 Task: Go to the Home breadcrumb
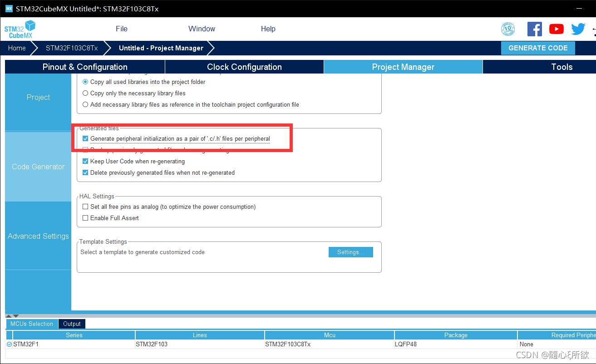click(17, 48)
